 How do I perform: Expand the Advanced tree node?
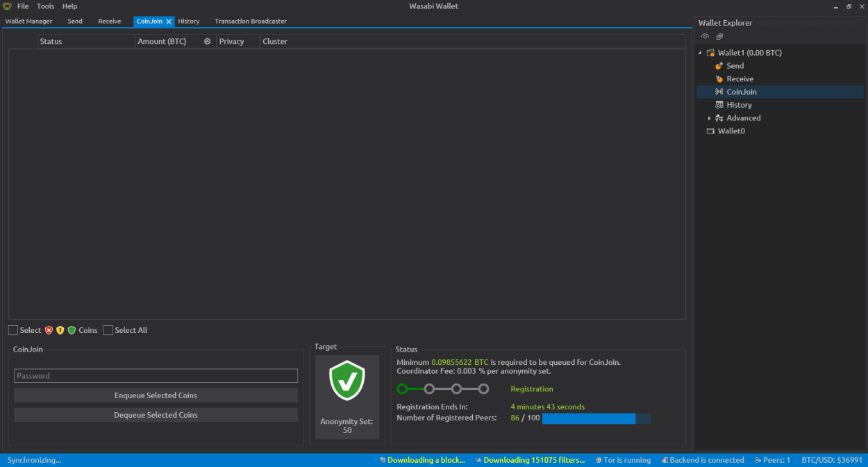click(x=709, y=119)
